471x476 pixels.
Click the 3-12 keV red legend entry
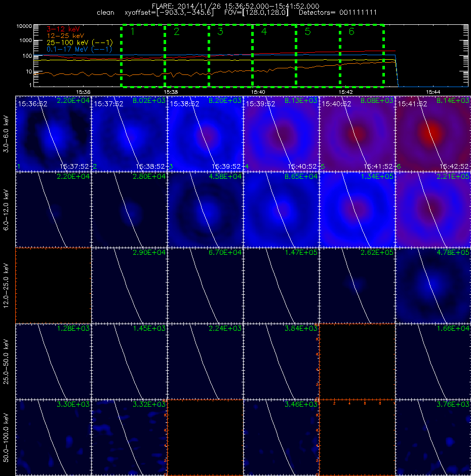coord(63,29)
